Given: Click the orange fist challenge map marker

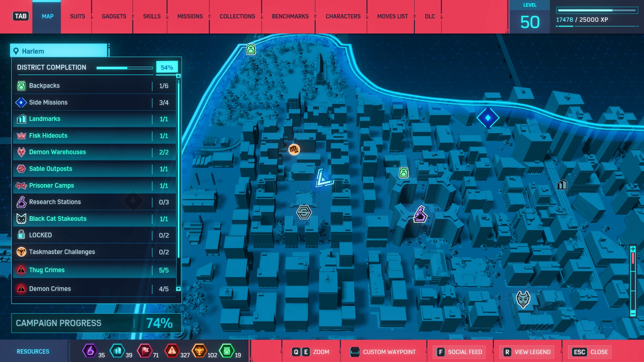Looking at the screenshot, I should pos(294,149).
